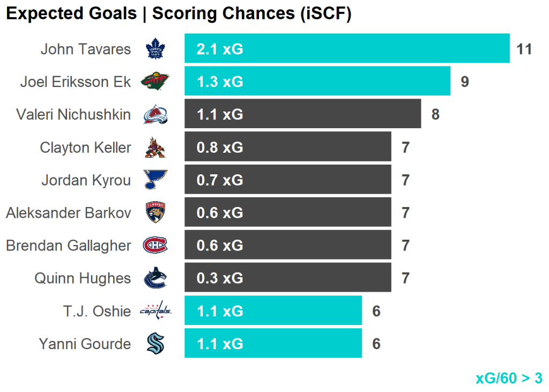The image size is (549, 392).
Task: Click the Arizona Coyotes logo
Action: point(155,147)
